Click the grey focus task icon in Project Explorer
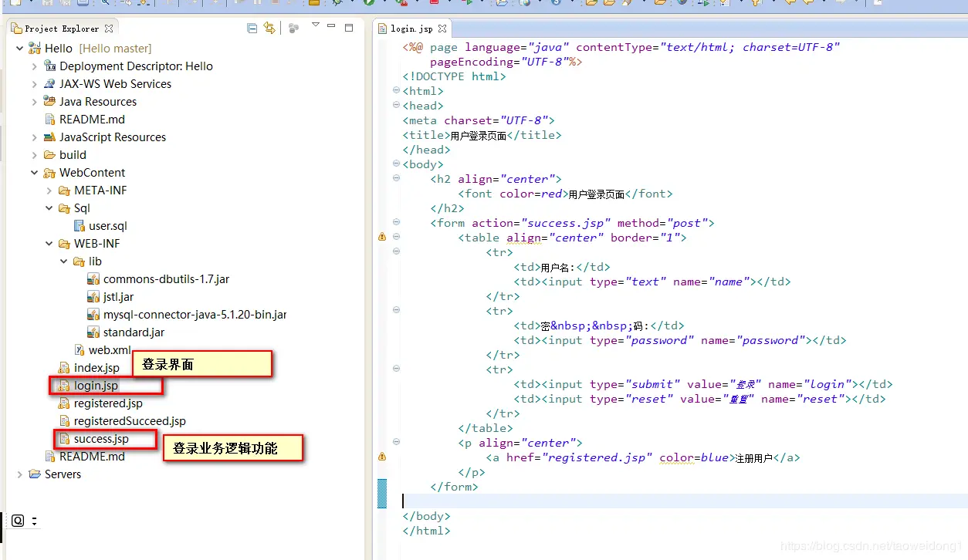The width and height of the screenshot is (968, 560). pyautogui.click(x=293, y=29)
